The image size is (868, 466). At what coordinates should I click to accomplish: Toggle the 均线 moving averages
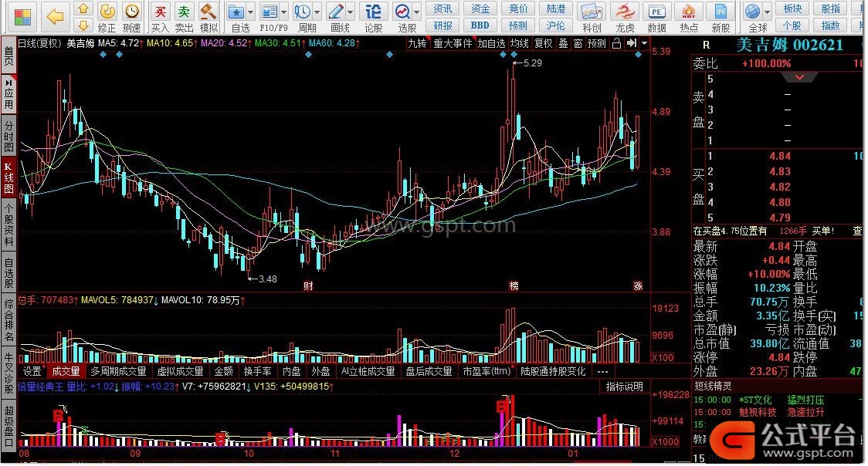pyautogui.click(x=519, y=43)
